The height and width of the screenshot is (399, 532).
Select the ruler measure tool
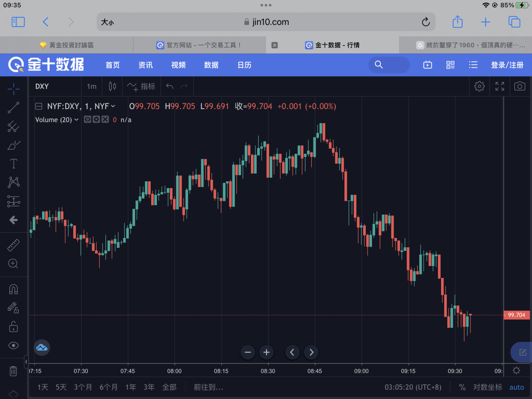pyautogui.click(x=14, y=245)
